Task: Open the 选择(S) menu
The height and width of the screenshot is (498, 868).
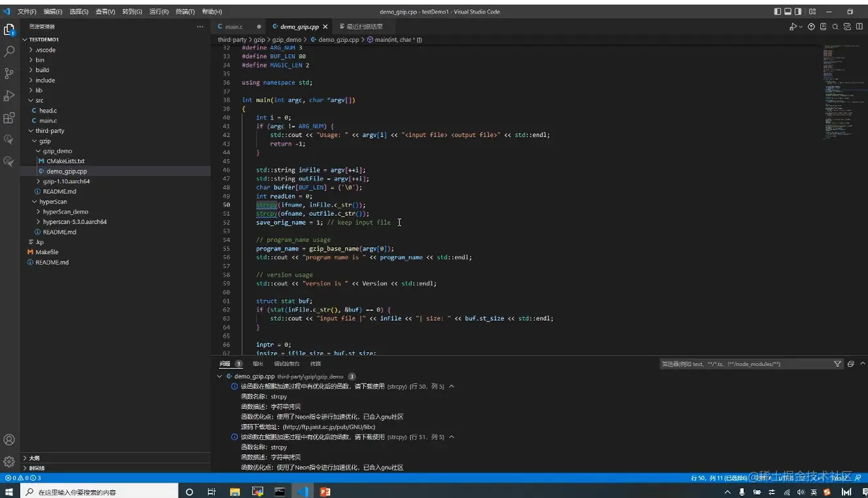Action: tap(78, 12)
